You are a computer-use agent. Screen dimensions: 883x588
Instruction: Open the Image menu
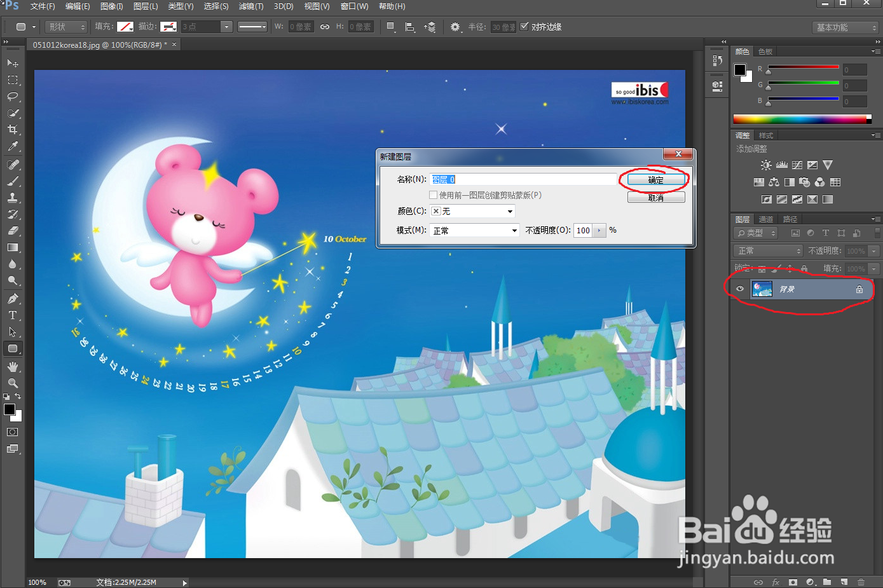[x=111, y=6]
